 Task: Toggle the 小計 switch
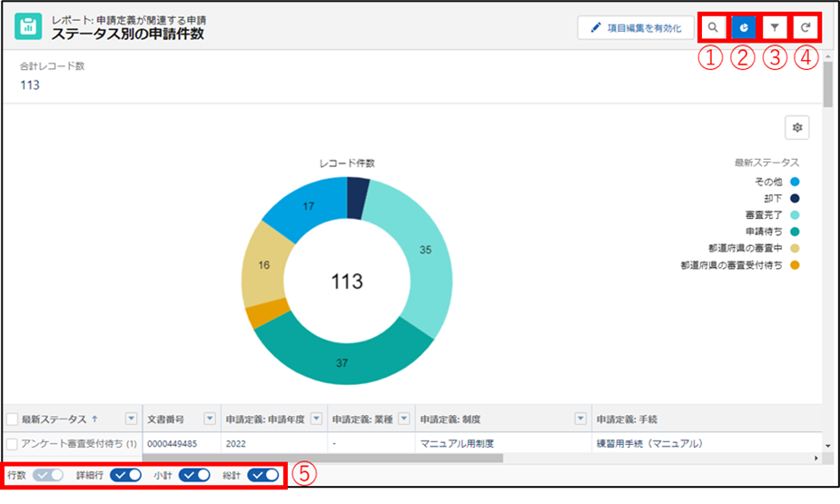pos(194,475)
